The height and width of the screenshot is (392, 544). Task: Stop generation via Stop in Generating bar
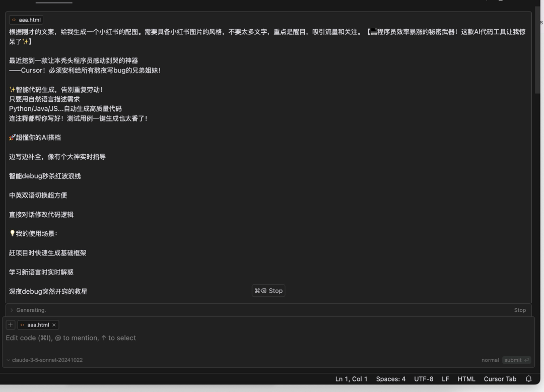(520, 310)
